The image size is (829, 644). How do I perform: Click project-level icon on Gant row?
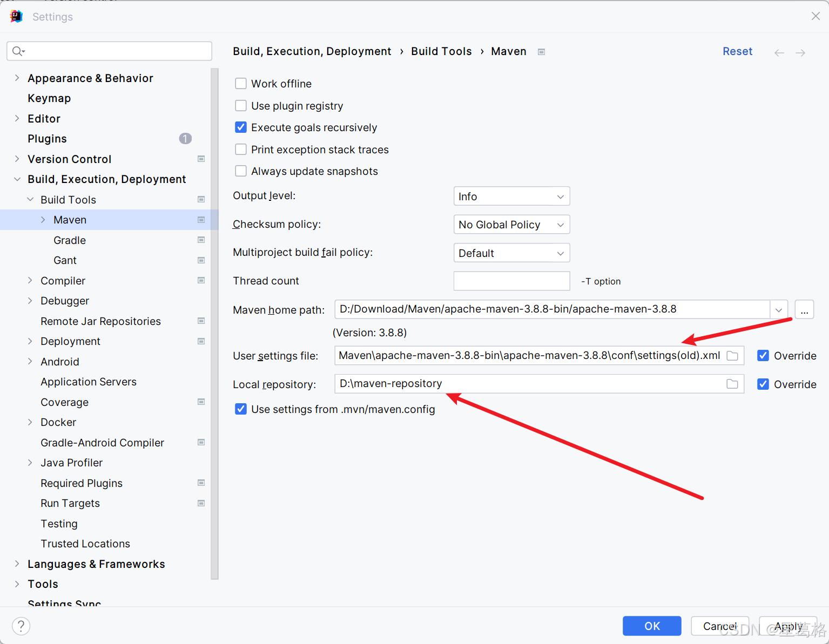tap(201, 260)
